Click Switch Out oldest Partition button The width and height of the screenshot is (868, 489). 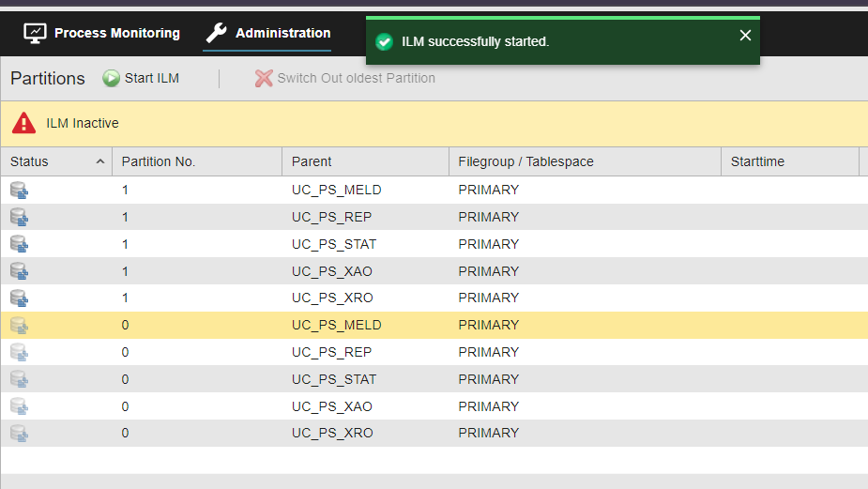(345, 78)
